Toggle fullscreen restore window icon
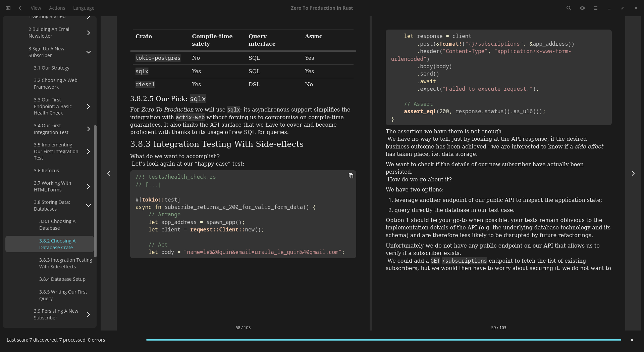 pos(622,8)
